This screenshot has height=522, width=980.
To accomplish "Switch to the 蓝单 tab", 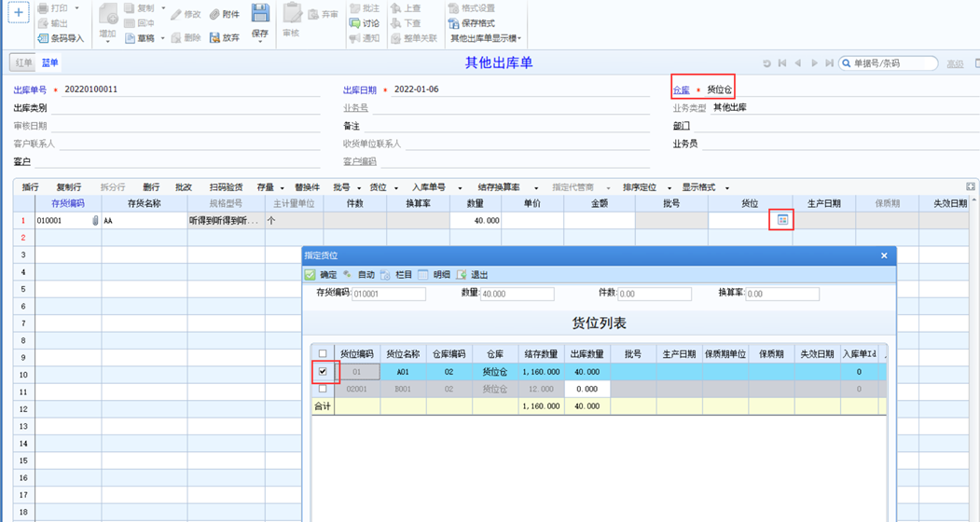I will point(50,62).
